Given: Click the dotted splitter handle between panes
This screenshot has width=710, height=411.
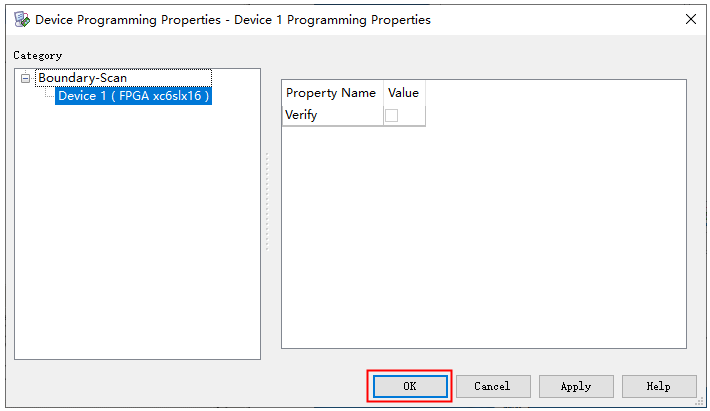Looking at the screenshot, I should click(x=267, y=202).
